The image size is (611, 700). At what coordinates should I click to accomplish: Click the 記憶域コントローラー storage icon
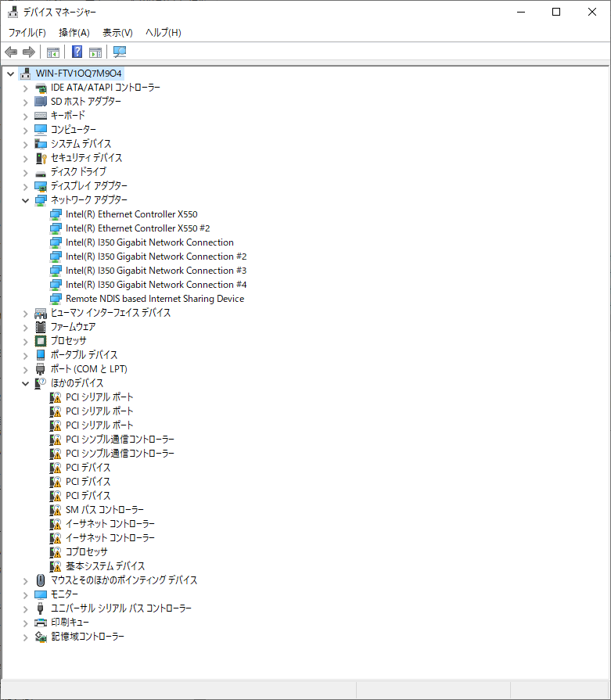[41, 637]
